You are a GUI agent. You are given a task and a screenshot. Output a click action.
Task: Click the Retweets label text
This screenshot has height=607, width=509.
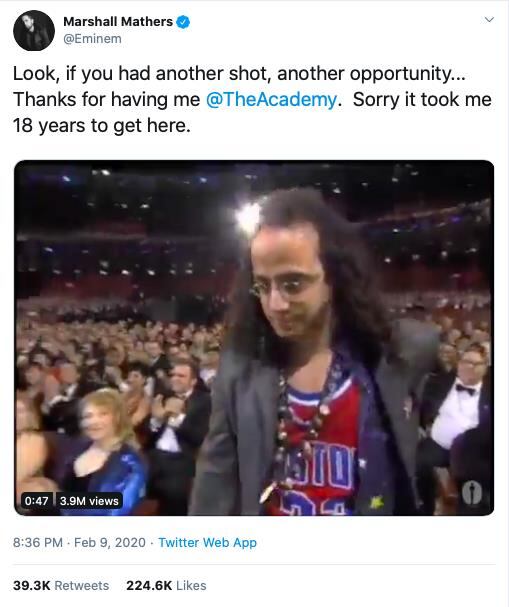pos(82,585)
